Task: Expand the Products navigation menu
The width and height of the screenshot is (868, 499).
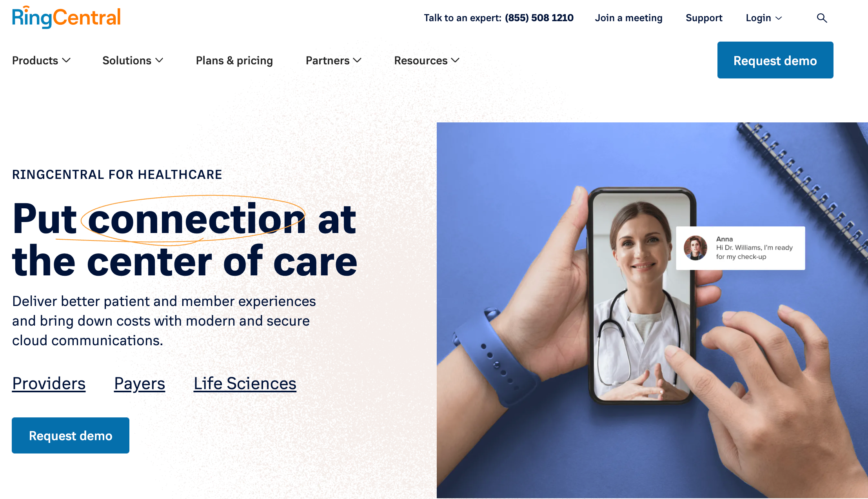Action: 41,60
